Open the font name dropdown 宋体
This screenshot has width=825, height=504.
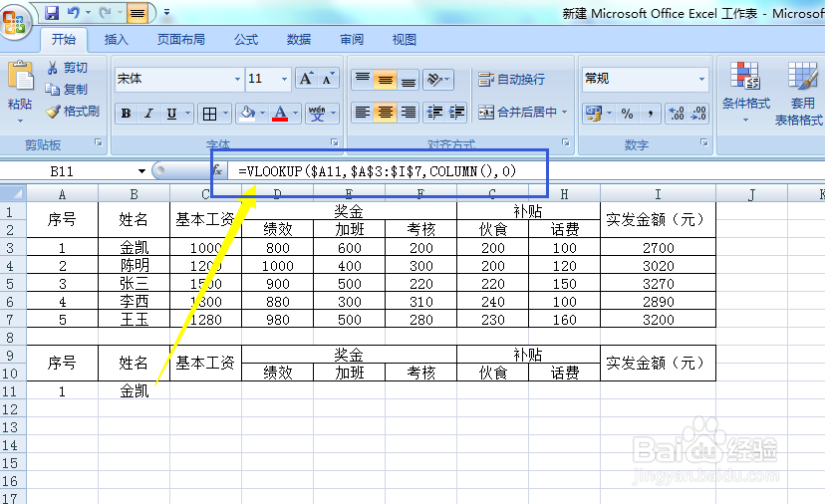(x=237, y=79)
